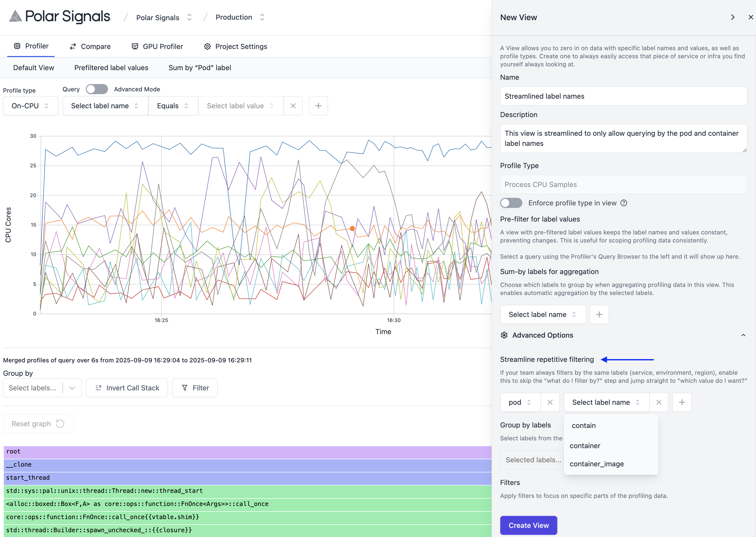Collapse the Advanced Options section

(743, 335)
